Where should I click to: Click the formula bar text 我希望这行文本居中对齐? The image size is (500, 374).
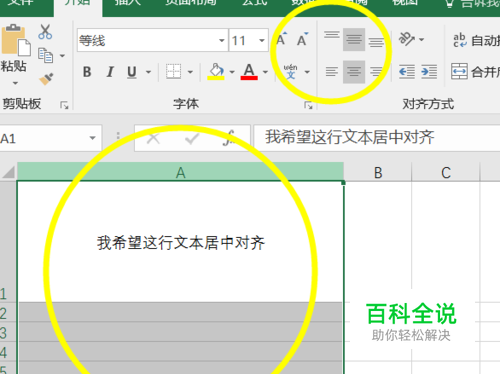[x=350, y=137]
